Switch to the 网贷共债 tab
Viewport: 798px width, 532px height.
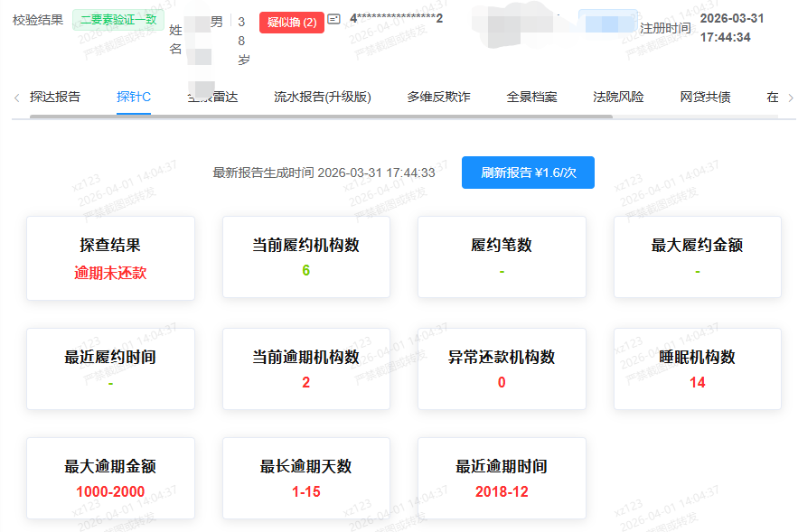click(705, 97)
